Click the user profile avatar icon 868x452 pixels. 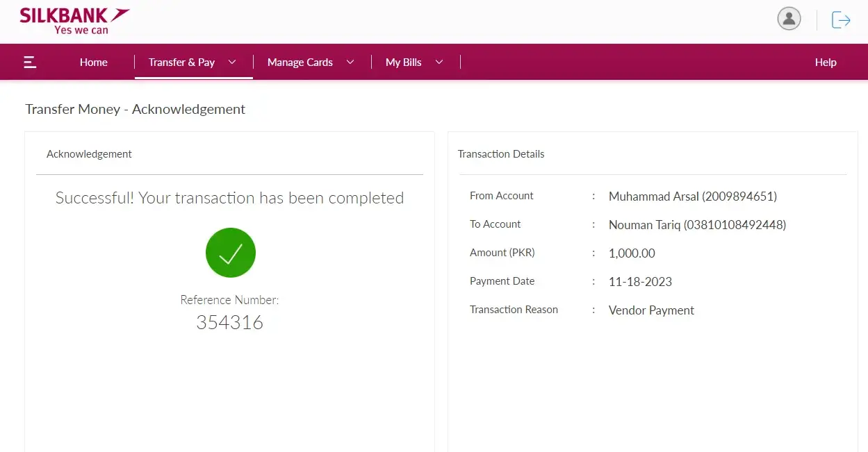(789, 19)
